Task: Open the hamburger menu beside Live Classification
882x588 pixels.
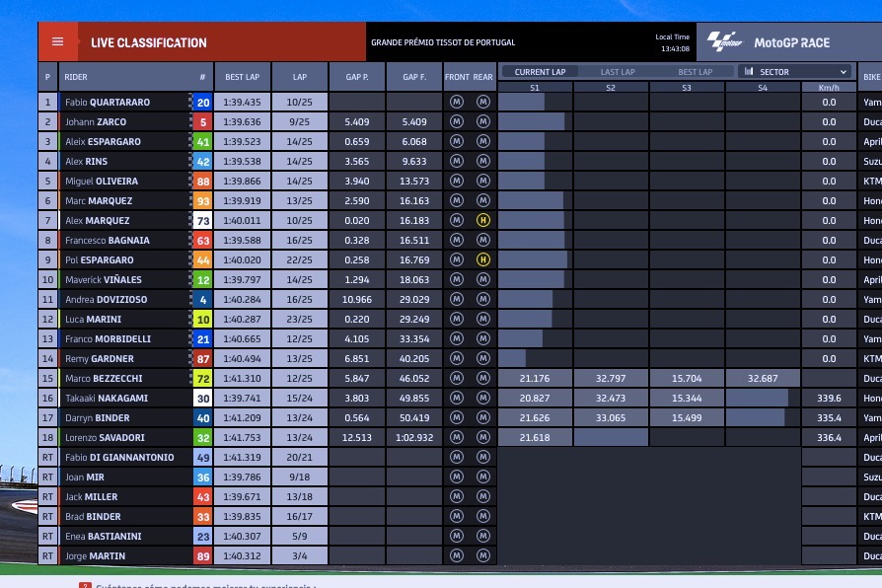Action: point(57,42)
